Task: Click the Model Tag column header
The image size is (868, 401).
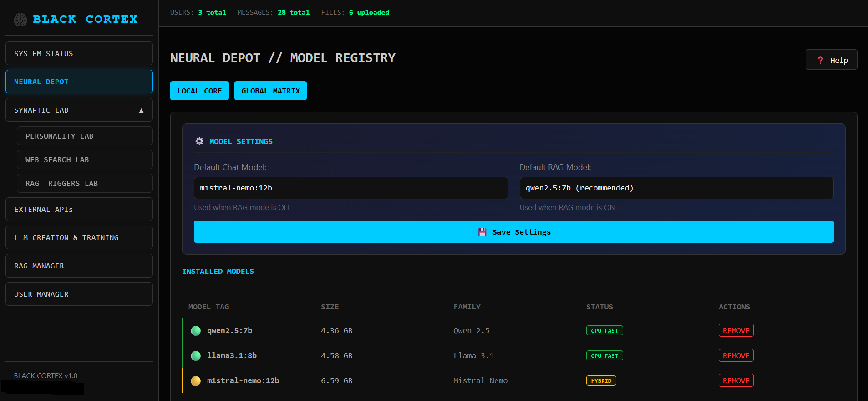Action: 208,307
